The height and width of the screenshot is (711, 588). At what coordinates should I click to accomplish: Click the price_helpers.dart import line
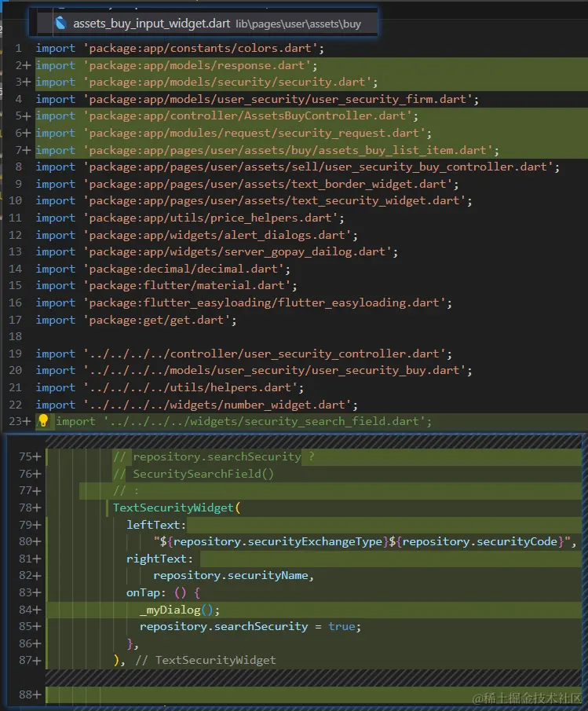pos(190,218)
